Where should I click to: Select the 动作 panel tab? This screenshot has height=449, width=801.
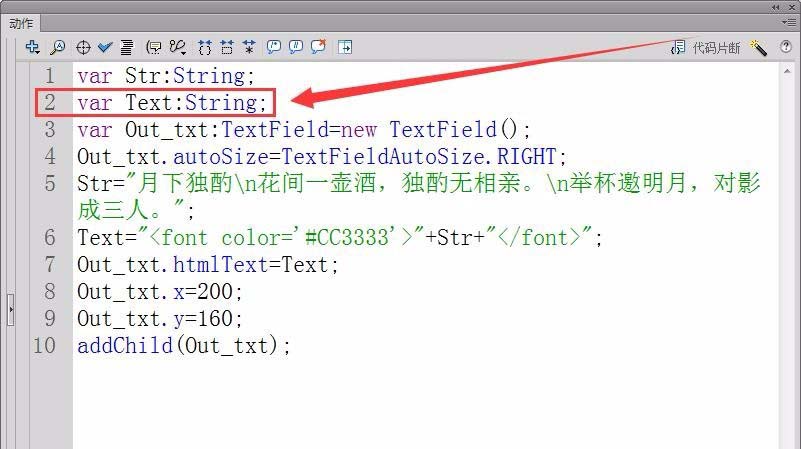(21, 23)
